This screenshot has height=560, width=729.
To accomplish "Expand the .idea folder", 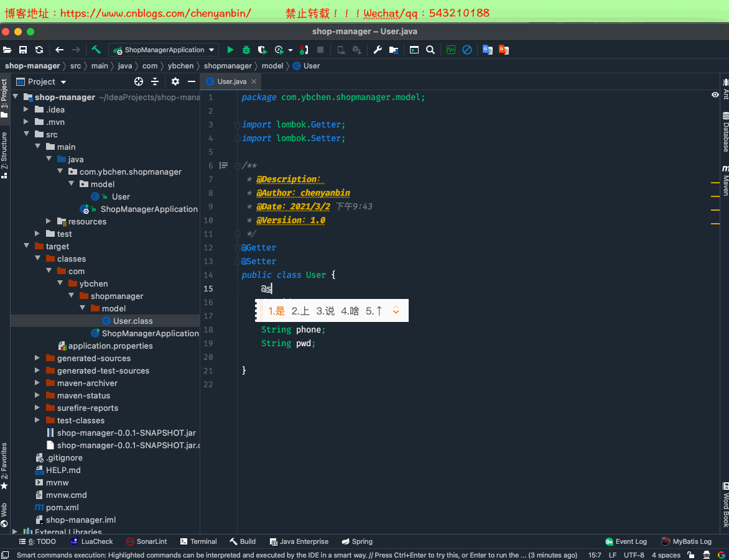I will [x=27, y=109].
